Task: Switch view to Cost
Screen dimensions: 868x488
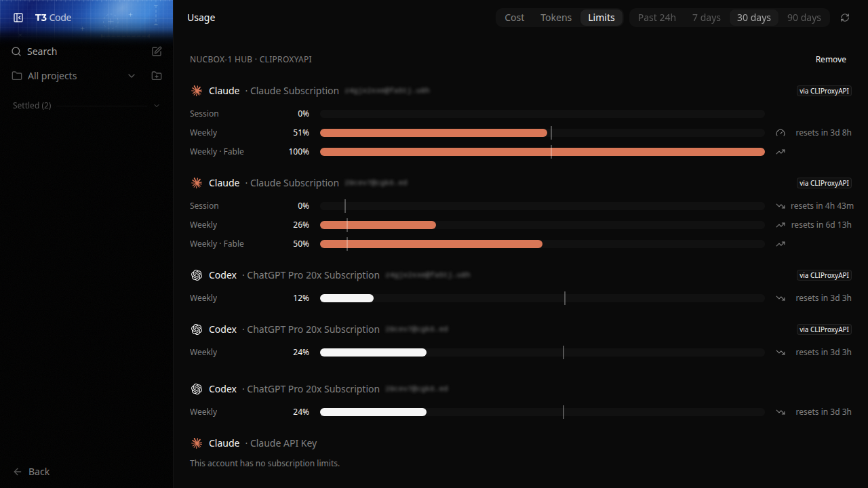Action: 515,18
